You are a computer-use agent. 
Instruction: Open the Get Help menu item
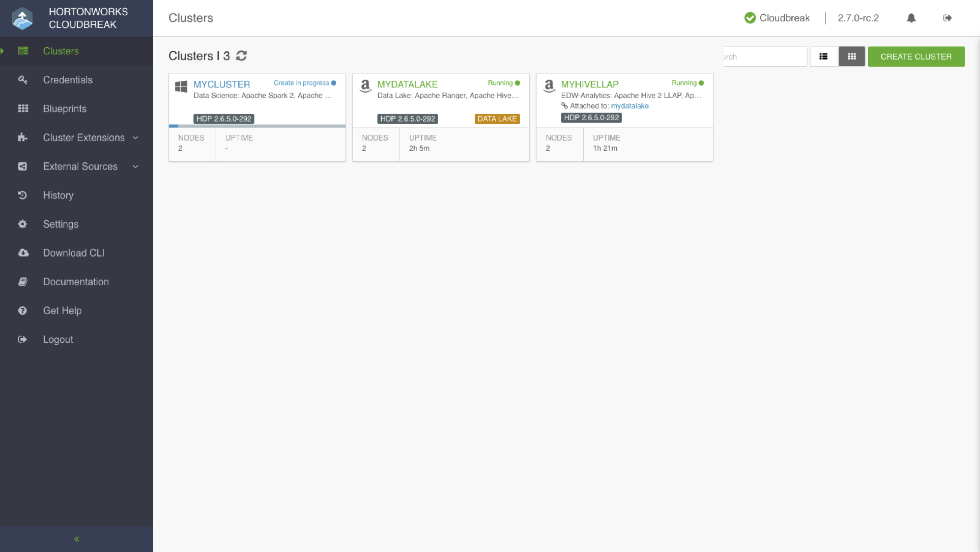pyautogui.click(x=62, y=311)
